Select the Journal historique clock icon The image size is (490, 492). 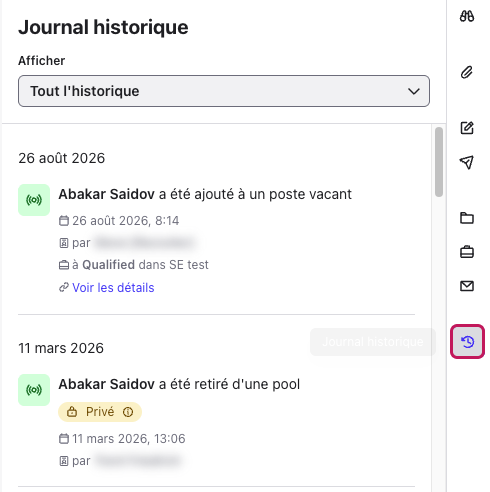click(467, 342)
